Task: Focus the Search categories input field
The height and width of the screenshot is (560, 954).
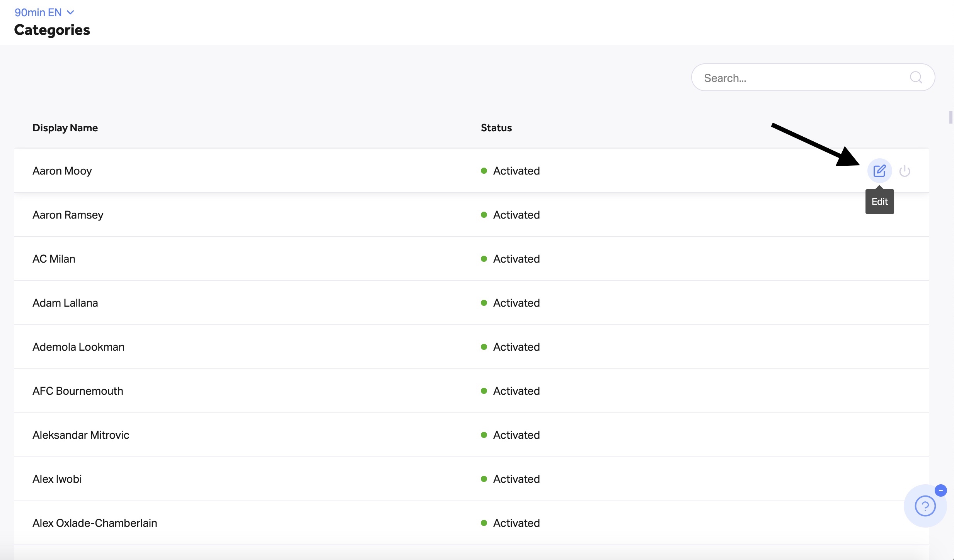Action: click(x=813, y=78)
